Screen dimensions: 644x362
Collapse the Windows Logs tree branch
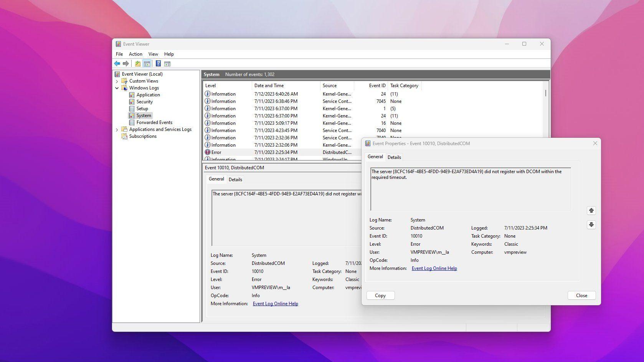point(117,88)
